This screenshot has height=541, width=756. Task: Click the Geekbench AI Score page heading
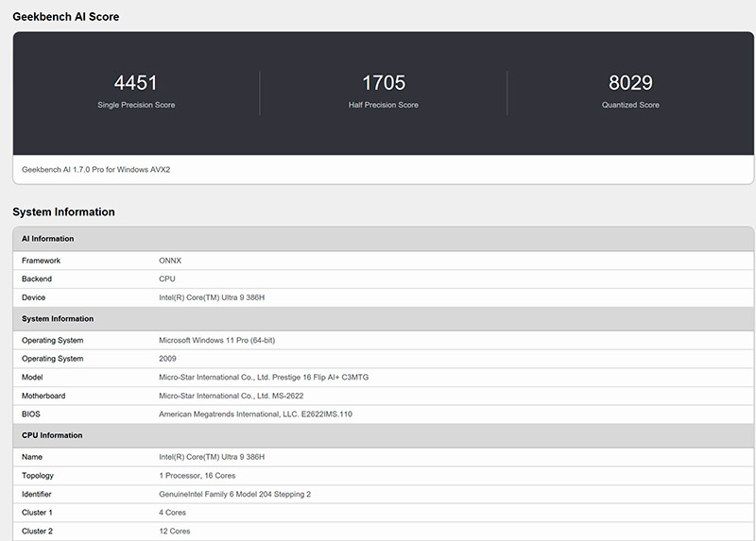[x=66, y=17]
